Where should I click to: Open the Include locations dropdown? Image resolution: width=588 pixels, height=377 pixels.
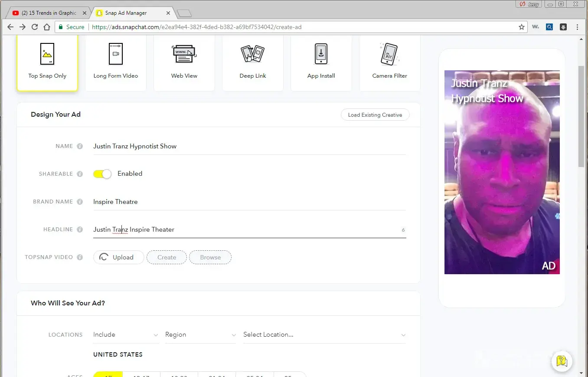125,335
